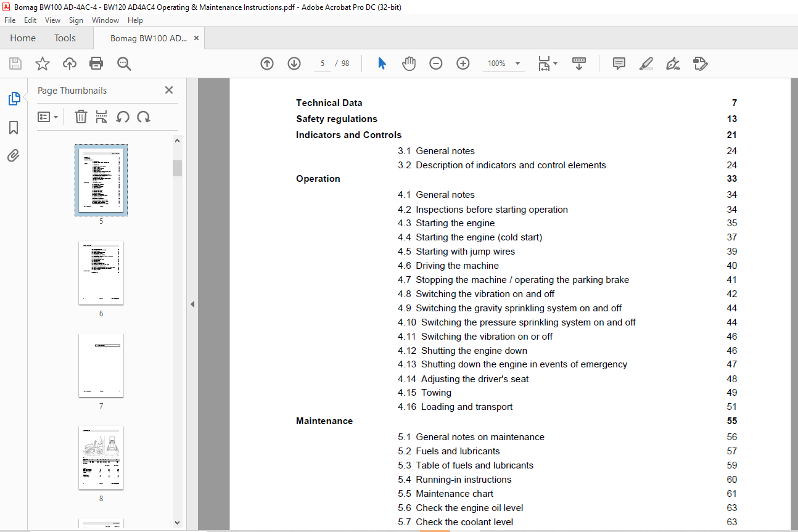This screenshot has width=798, height=532.
Task: Delete pages with trash icon
Action: (81, 117)
